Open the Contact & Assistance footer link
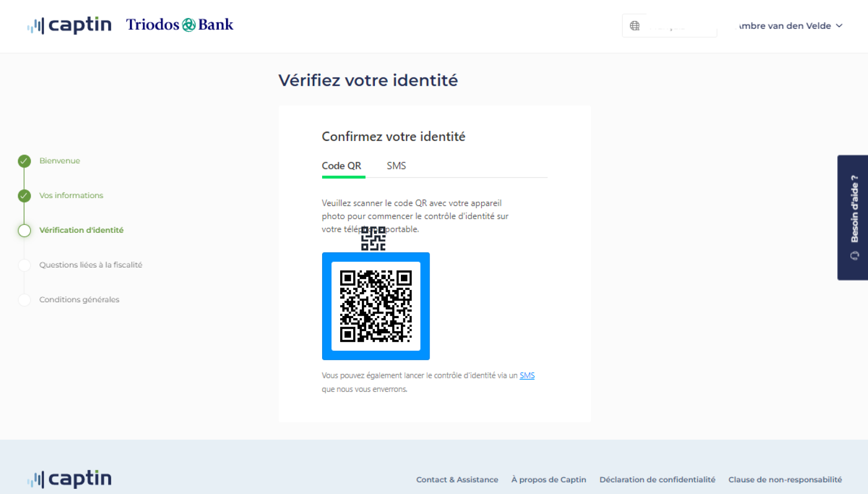 click(x=457, y=480)
